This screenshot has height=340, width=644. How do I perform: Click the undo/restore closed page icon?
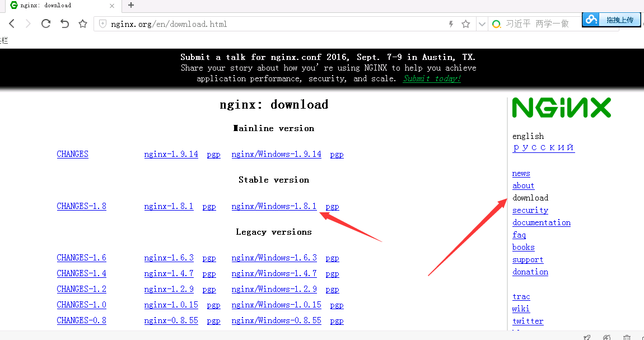coord(64,24)
